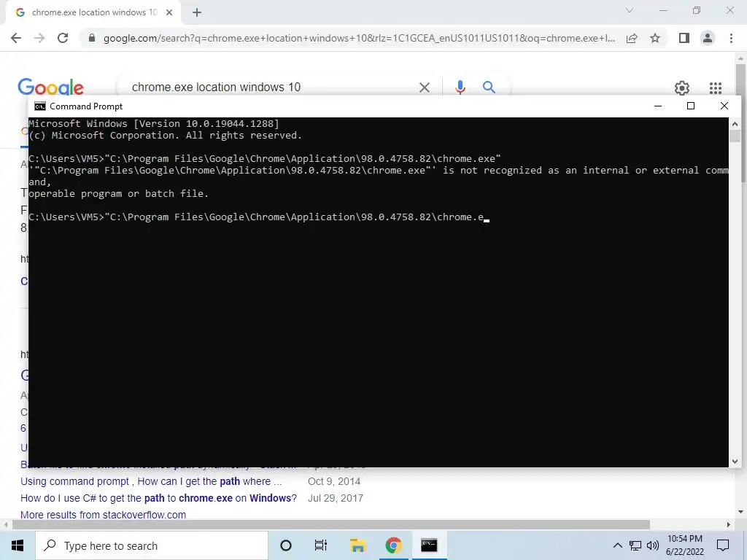
Task: Click the Command Prompt taskbar icon
Action: (429, 545)
